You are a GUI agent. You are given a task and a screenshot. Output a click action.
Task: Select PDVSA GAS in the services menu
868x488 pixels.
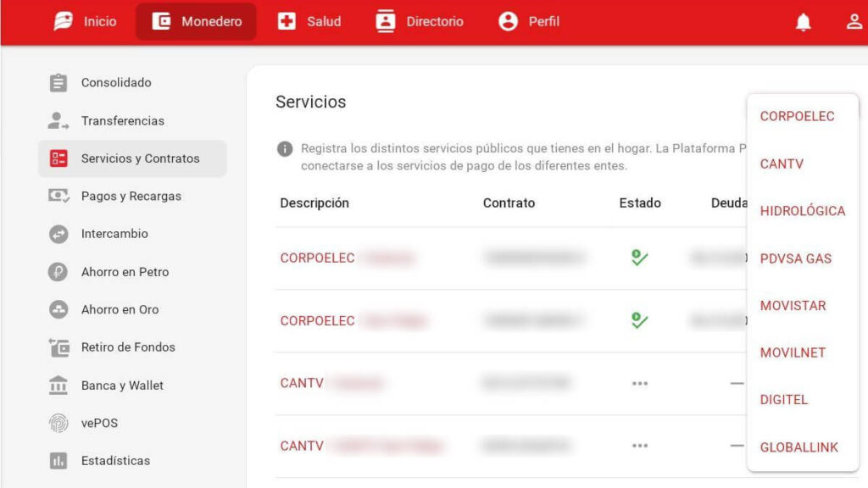(795, 258)
